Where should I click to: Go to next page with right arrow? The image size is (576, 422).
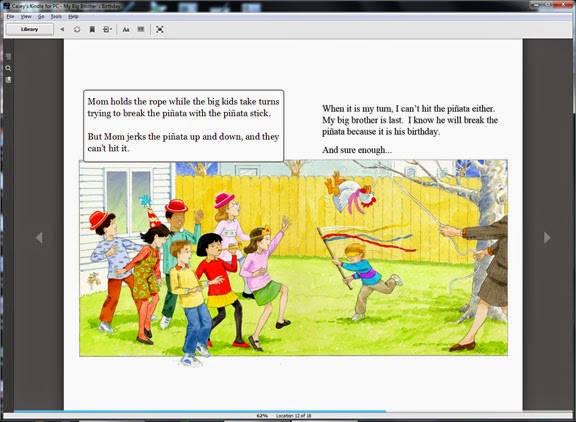click(x=547, y=238)
